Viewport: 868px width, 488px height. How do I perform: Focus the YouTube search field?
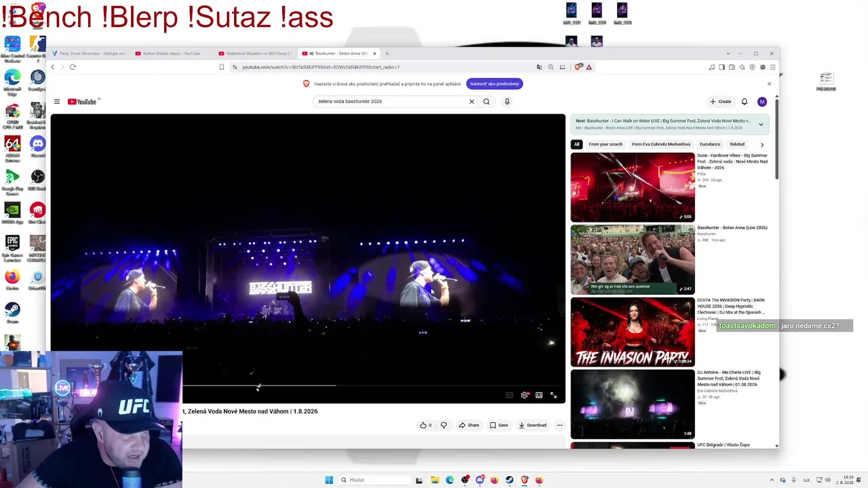point(392,102)
